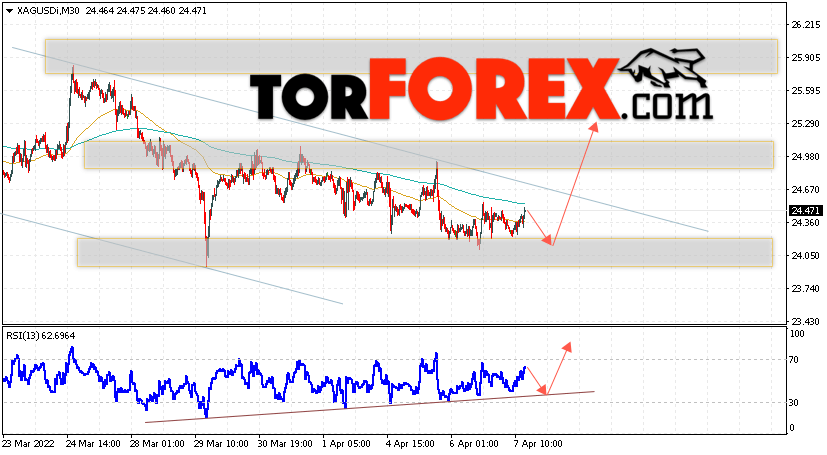The height and width of the screenshot is (455, 827).
Task: Select the 7 Apr 10:00 time label
Action: pos(538,443)
